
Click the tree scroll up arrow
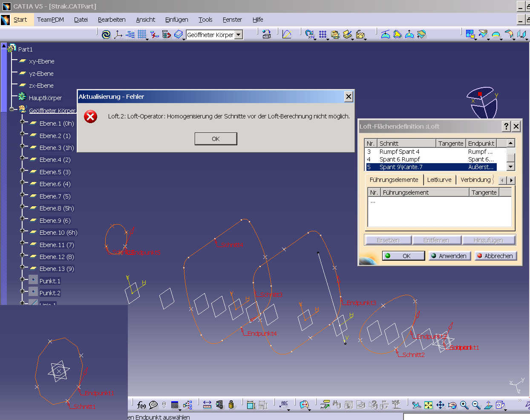(4, 46)
